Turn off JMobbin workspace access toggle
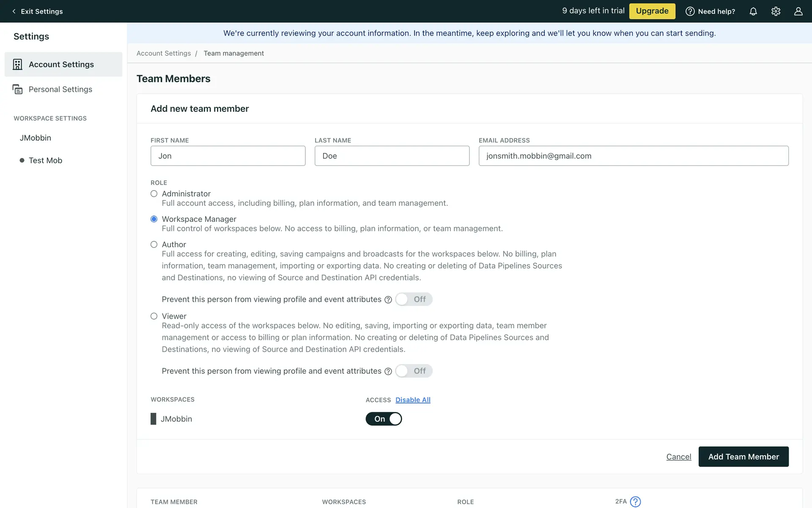 click(x=384, y=419)
